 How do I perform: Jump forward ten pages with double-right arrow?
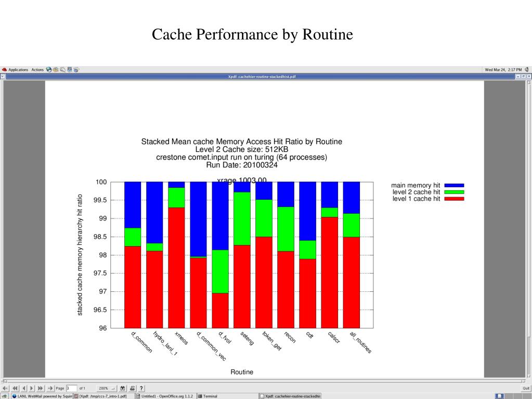tap(41, 388)
